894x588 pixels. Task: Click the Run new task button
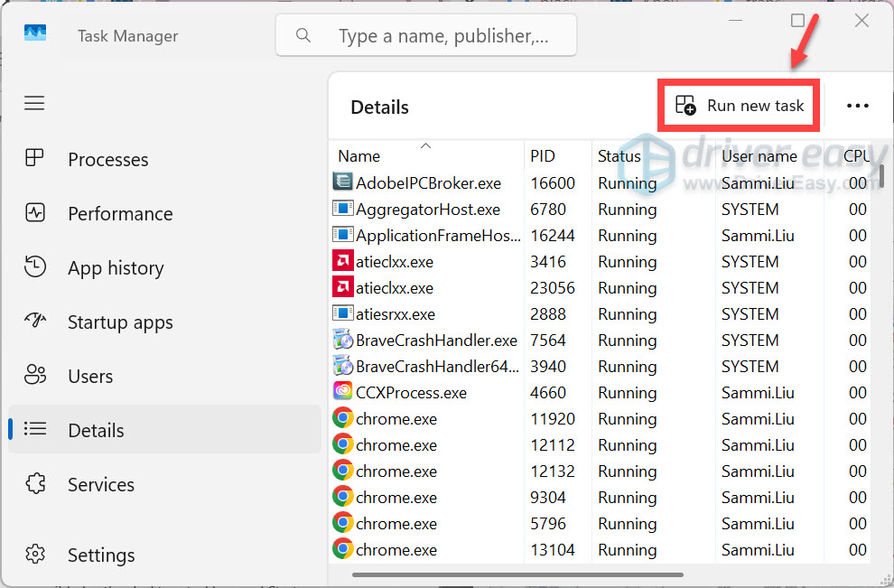tap(739, 106)
